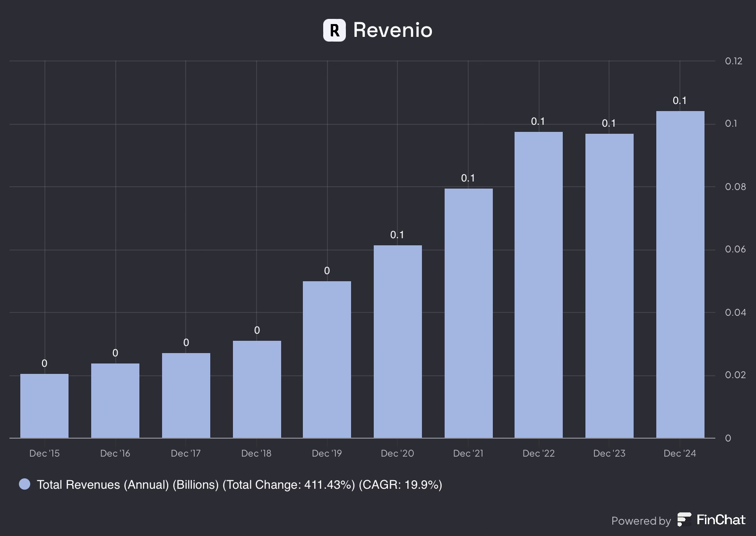The width and height of the screenshot is (756, 536).
Task: Click the 0.12 y-axis value
Action: click(734, 61)
